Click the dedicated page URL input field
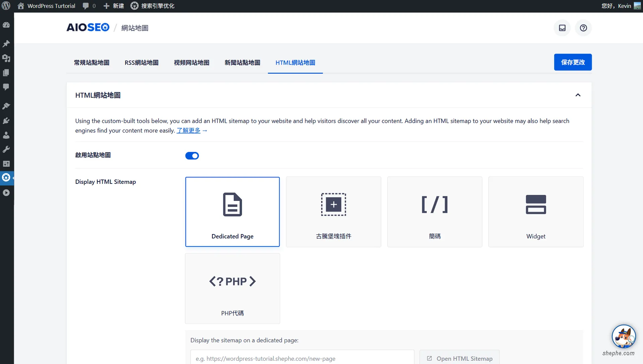Image resolution: width=643 pixels, height=364 pixels. coord(301,358)
